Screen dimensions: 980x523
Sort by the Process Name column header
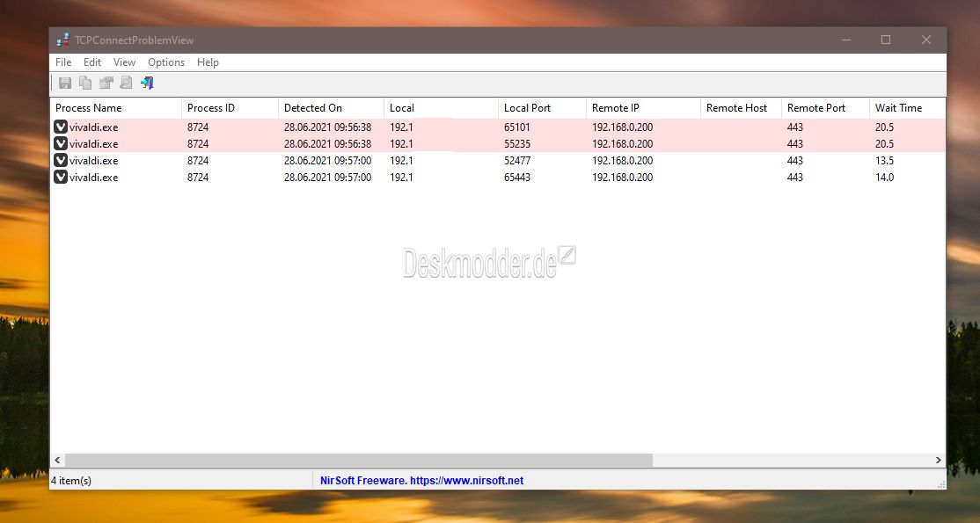[115, 108]
